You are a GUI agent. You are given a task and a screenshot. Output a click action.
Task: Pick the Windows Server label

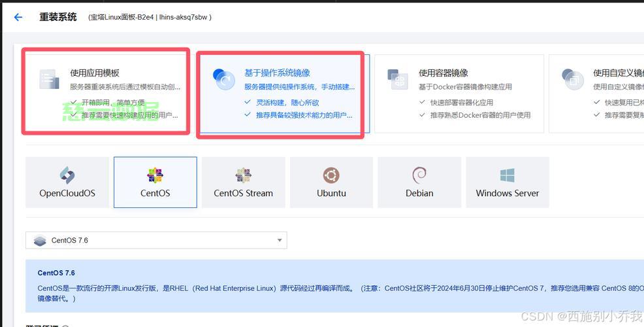click(x=507, y=194)
